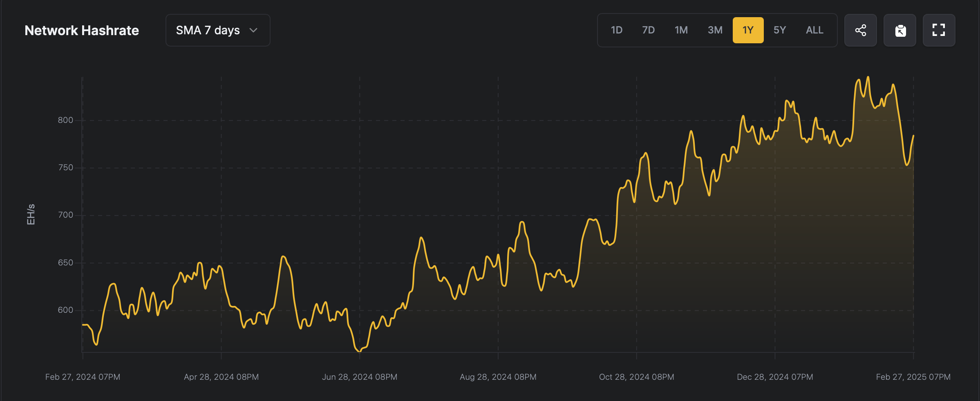Click the copy-to-clipboard export icon
980x401 pixels.
pos(899,30)
